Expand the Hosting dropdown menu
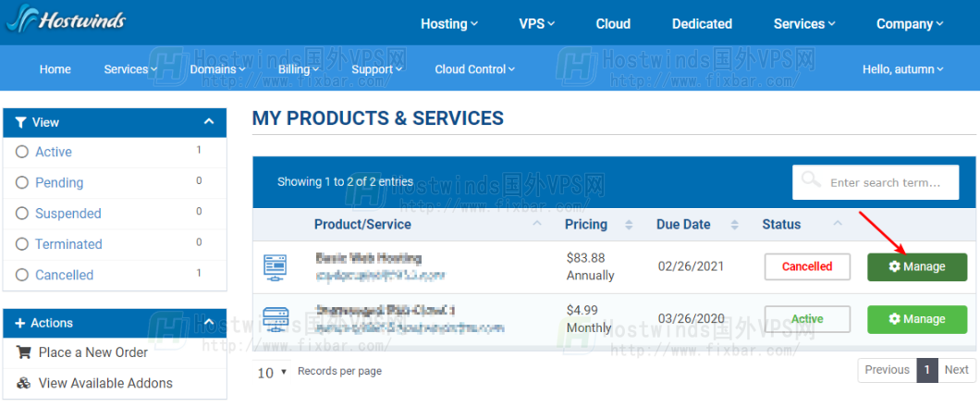The width and height of the screenshot is (980, 407). pyautogui.click(x=448, y=24)
